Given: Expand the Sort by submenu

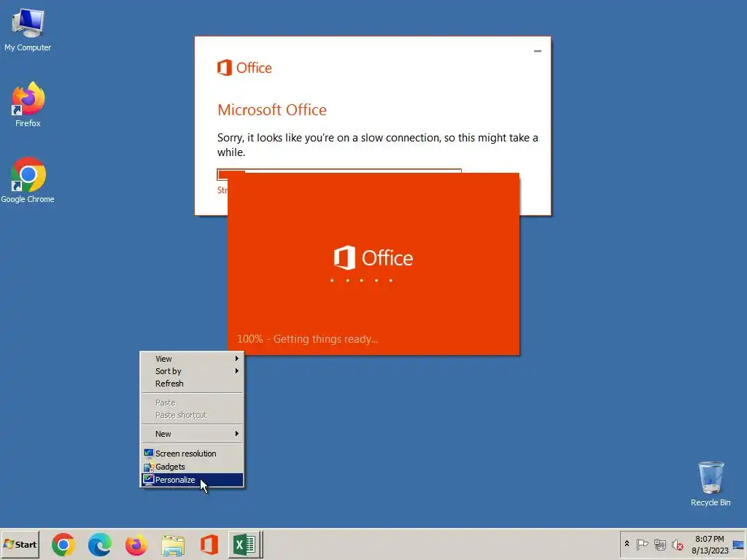Looking at the screenshot, I should click(x=193, y=371).
